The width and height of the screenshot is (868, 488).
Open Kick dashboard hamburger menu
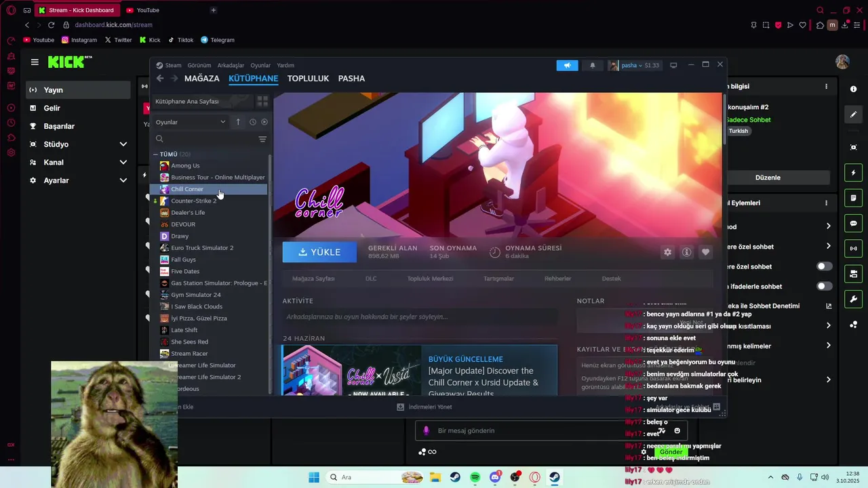(x=35, y=62)
